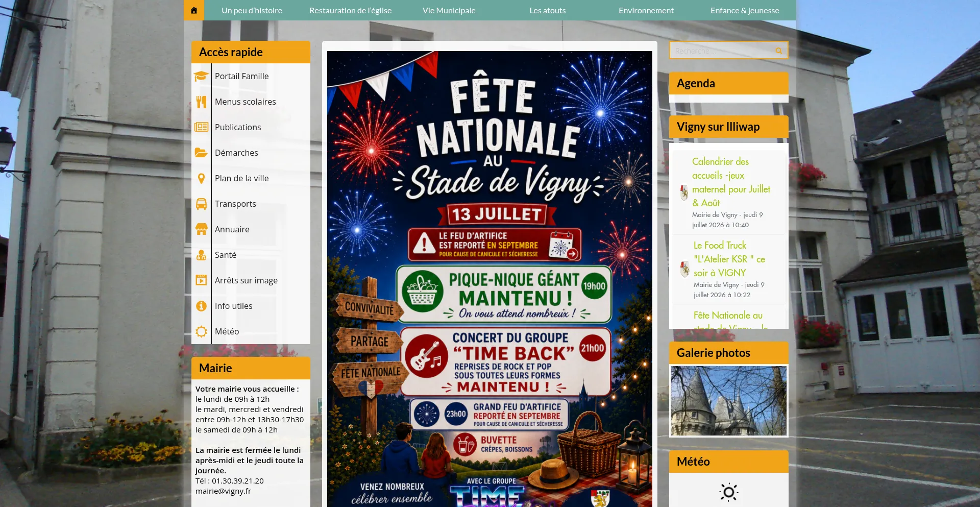This screenshot has height=507, width=980.
Task: Click the Galerie photos heading
Action: point(728,353)
